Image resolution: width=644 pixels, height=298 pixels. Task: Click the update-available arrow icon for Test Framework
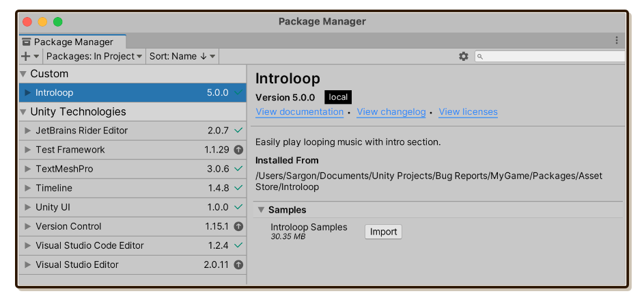[x=238, y=150]
